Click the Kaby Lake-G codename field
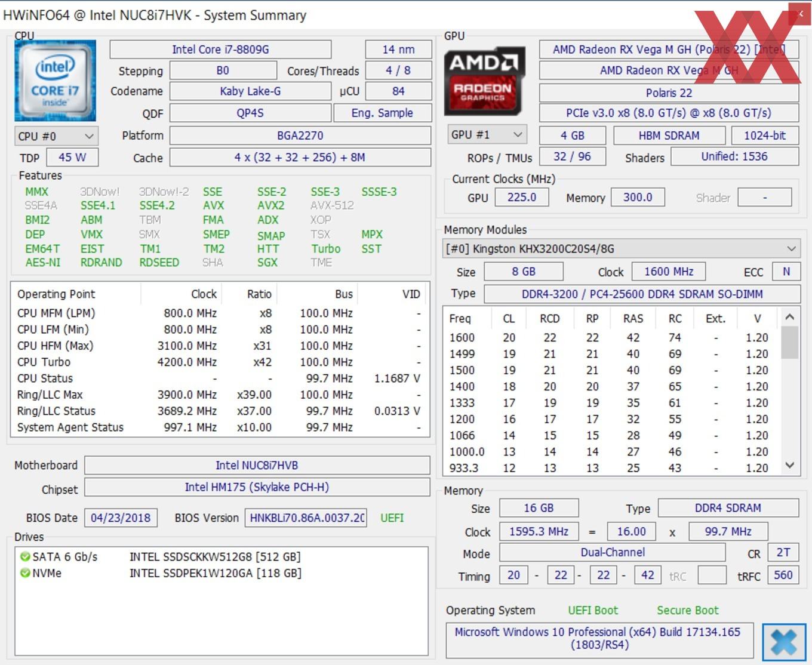Image resolution: width=812 pixels, height=665 pixels. coord(250,91)
